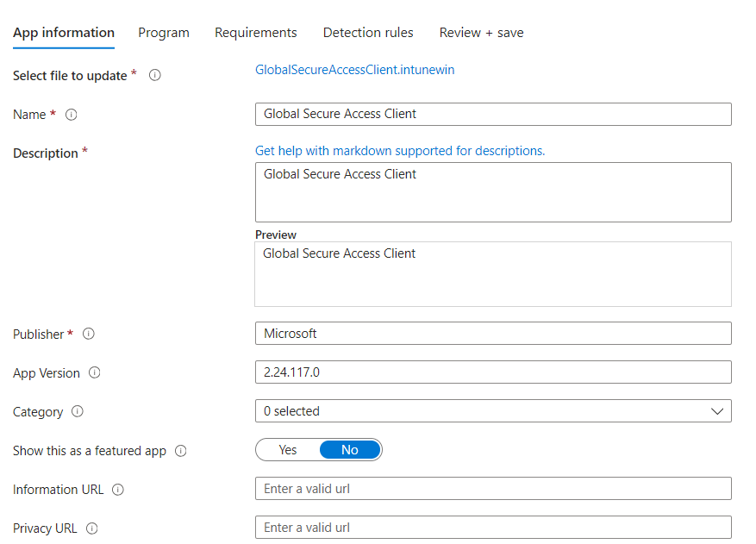Switch to the Program tab
Viewport: 756px width, 544px height.
click(x=164, y=33)
